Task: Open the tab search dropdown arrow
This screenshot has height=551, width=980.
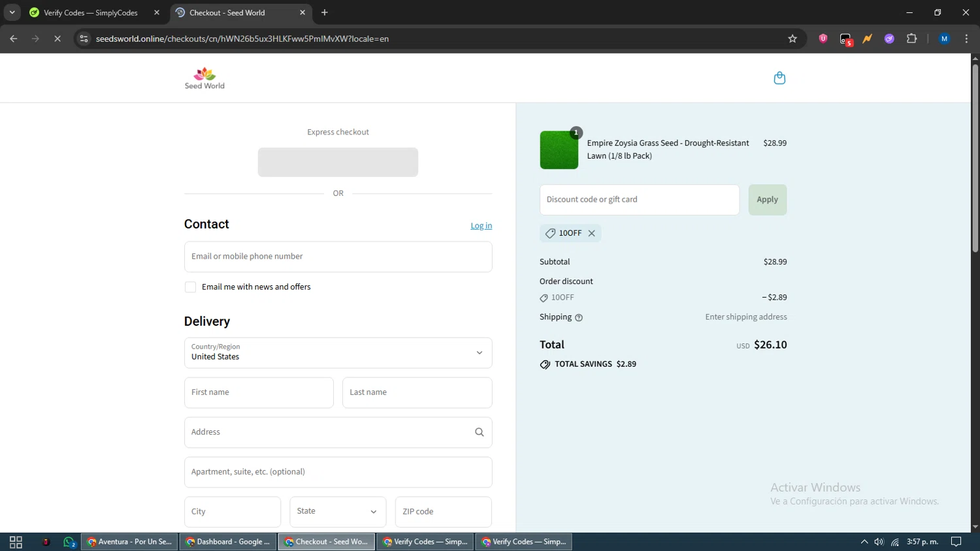Action: (x=12, y=12)
